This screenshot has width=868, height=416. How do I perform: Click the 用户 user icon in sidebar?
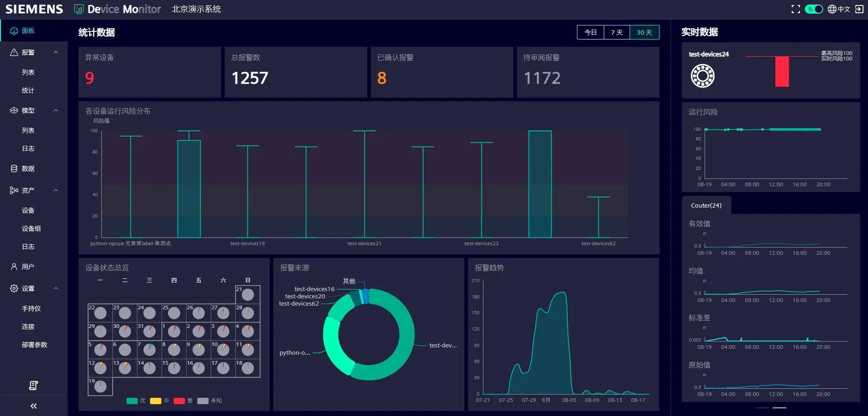click(14, 267)
